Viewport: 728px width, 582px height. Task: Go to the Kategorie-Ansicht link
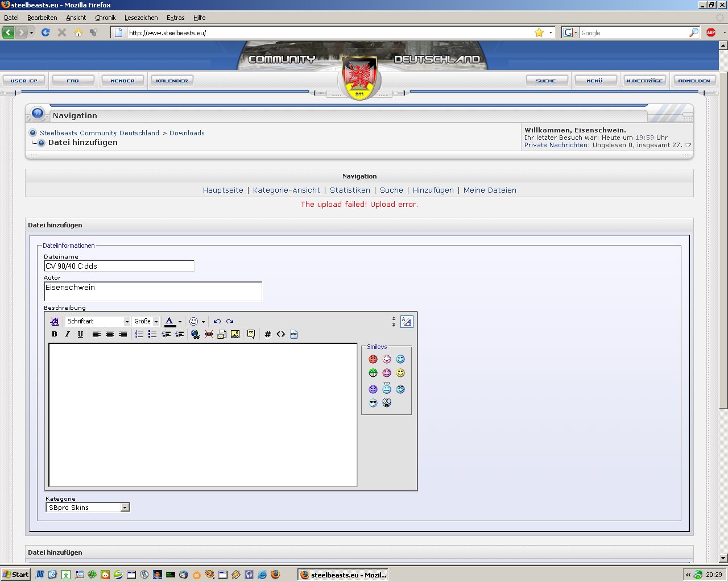[286, 190]
